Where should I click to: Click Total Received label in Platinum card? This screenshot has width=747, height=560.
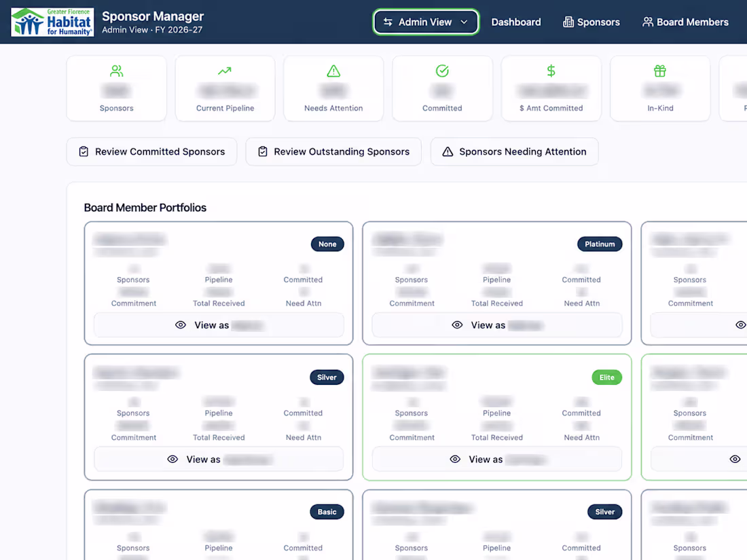click(497, 303)
